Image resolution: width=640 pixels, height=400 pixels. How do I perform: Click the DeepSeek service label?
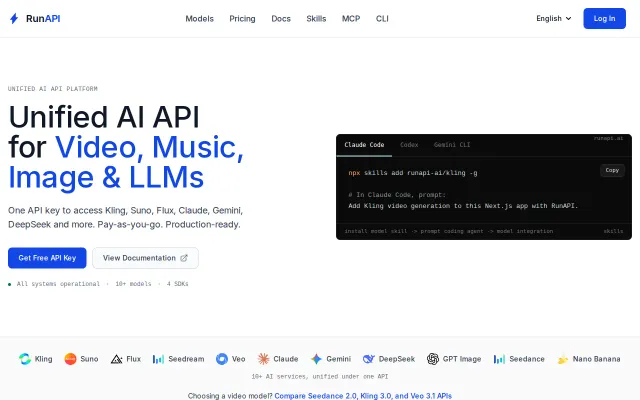[397, 359]
